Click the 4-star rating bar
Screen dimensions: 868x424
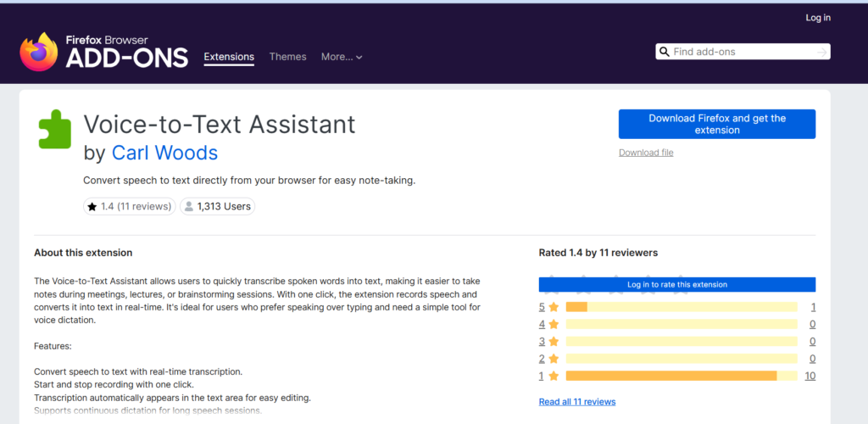tap(682, 325)
